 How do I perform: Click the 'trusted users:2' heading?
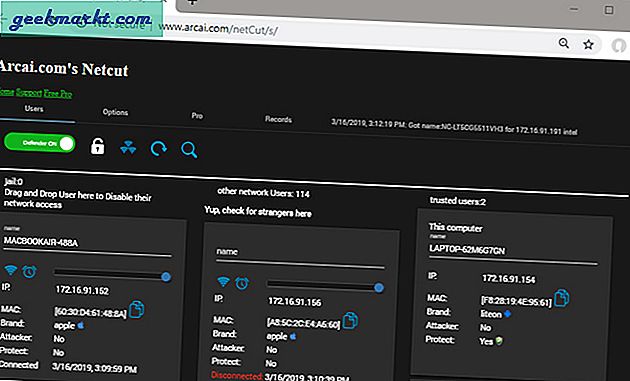(x=458, y=201)
